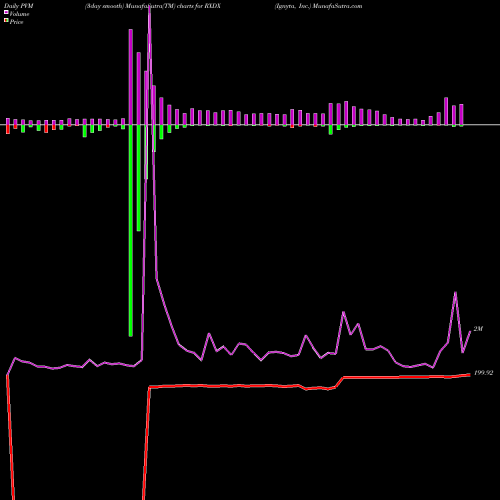The image size is (500, 500).
Task: Click the Daily PVM title text
Action: tap(19, 6)
